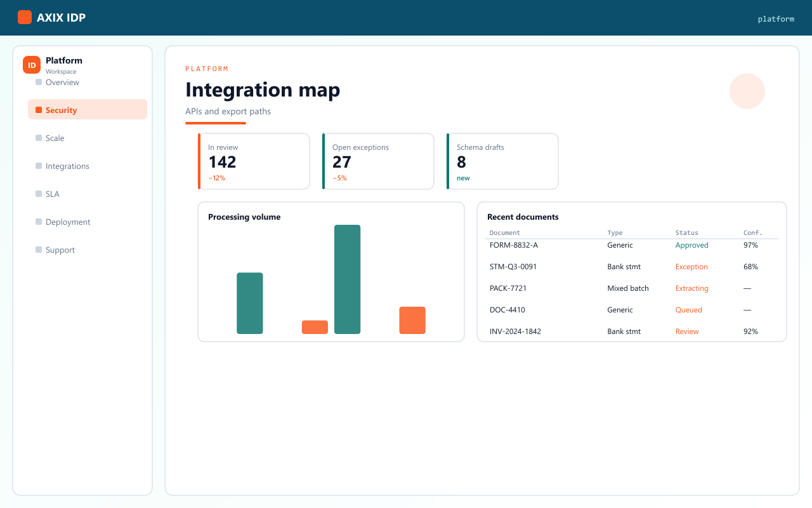Navigate to the SLA sidebar item

pyautogui.click(x=88, y=194)
